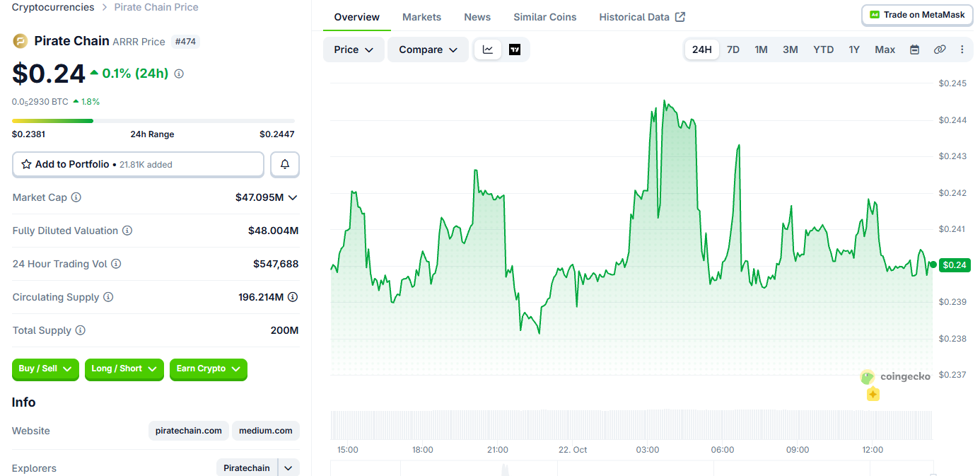The height and width of the screenshot is (476, 980).
Task: Click the $0.2447 range high value
Action: point(277,134)
